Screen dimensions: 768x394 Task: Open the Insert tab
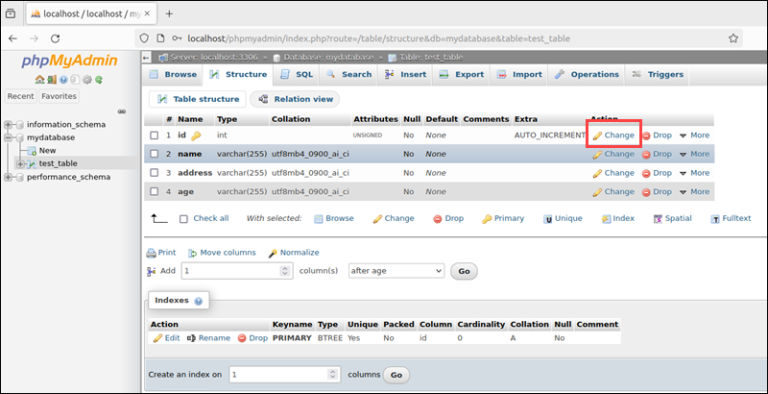pos(406,74)
